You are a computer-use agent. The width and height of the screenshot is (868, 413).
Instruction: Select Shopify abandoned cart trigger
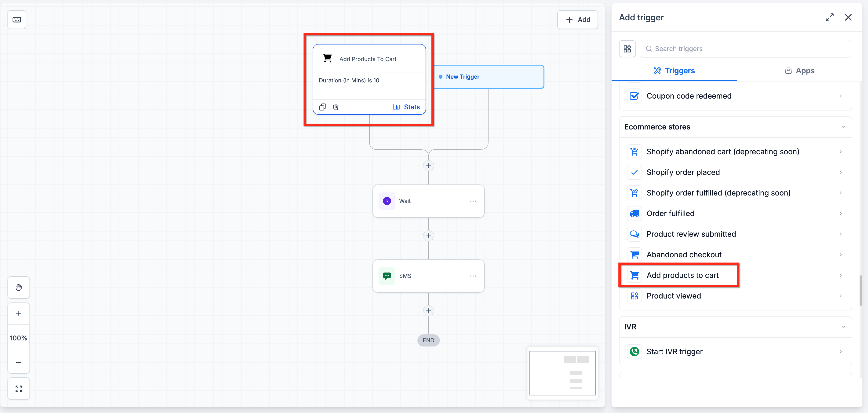point(735,152)
